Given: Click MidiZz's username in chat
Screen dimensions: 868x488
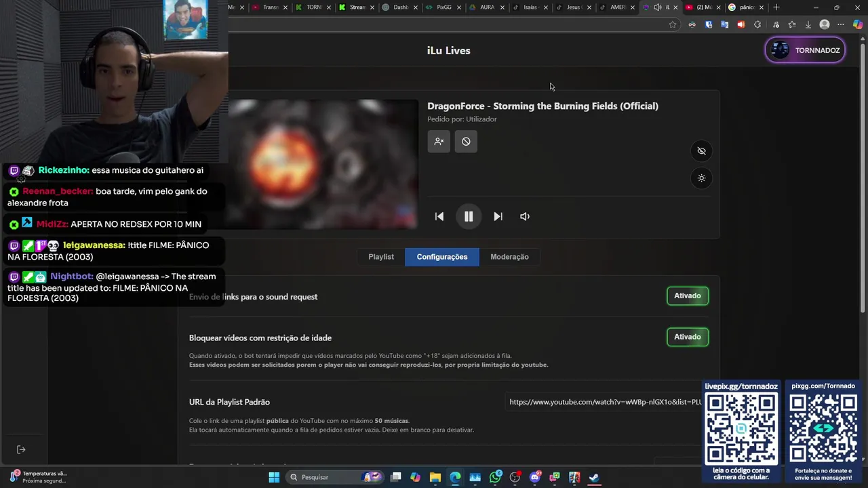Looking at the screenshot, I should click(x=52, y=224).
